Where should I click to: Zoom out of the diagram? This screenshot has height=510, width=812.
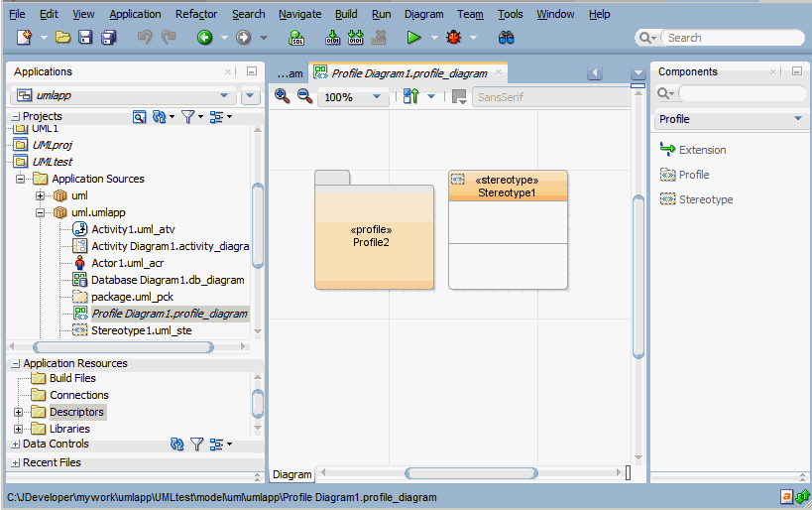tap(304, 96)
